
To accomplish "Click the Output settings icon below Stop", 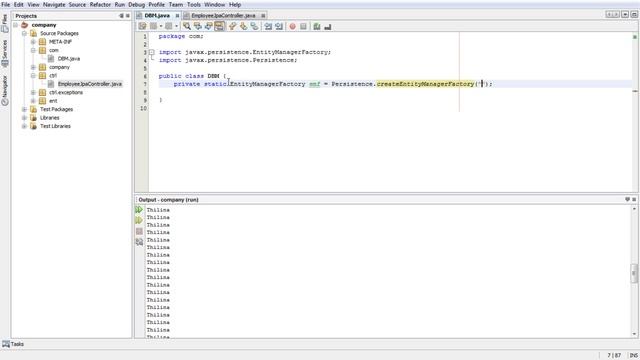I will point(139,242).
